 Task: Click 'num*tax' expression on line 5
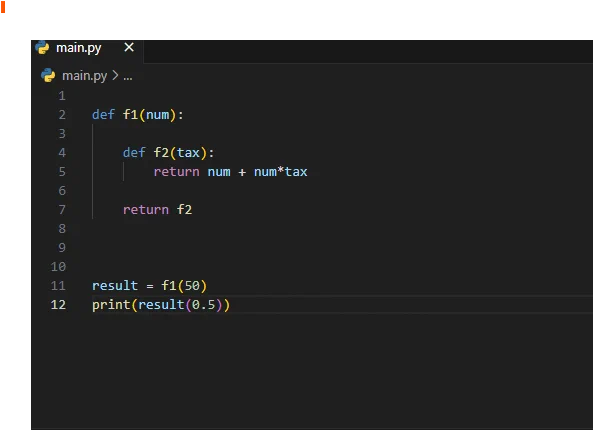(281, 172)
